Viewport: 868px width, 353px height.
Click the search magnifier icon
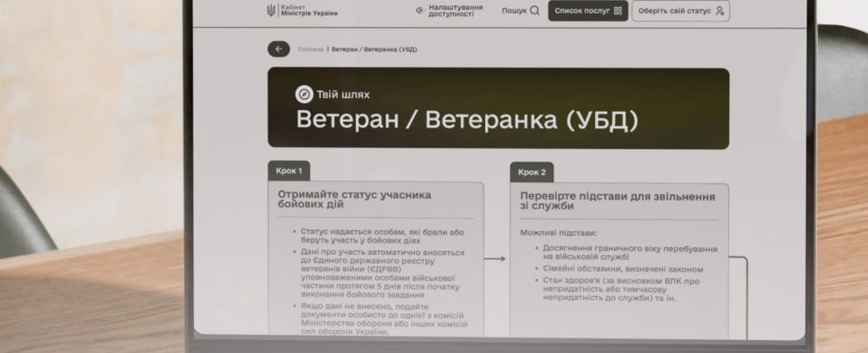534,10
